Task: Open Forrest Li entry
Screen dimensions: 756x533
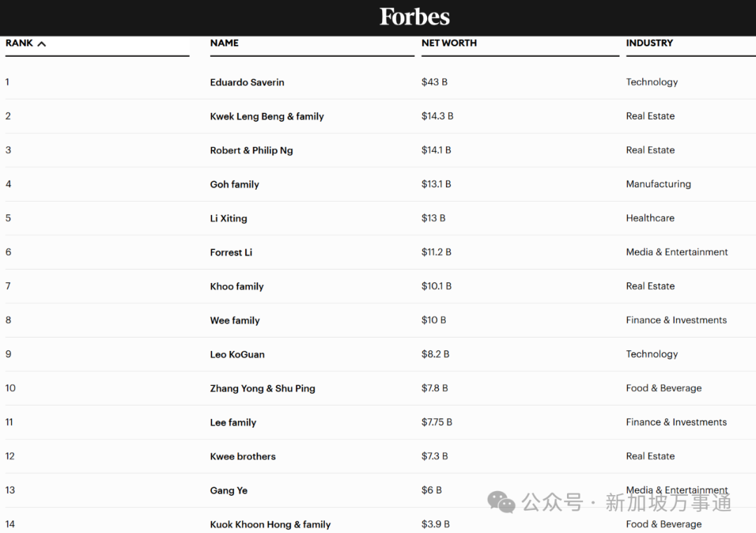Action: point(231,252)
